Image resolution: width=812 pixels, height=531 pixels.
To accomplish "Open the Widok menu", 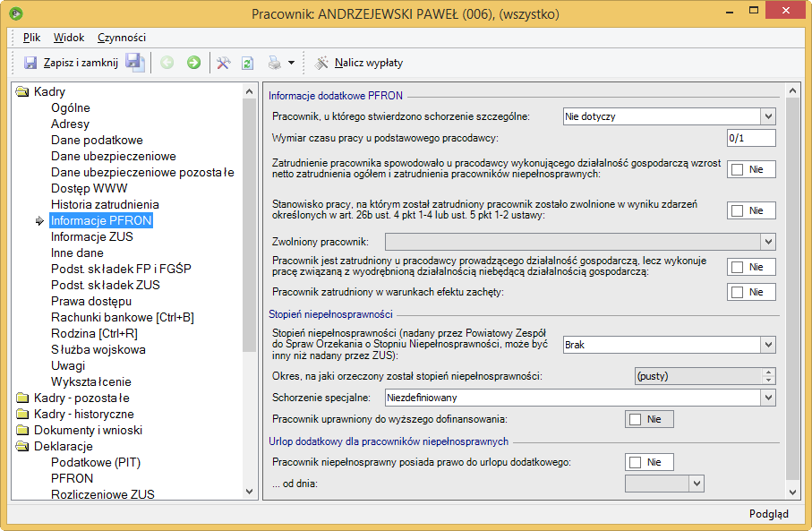I will pyautogui.click(x=69, y=38).
